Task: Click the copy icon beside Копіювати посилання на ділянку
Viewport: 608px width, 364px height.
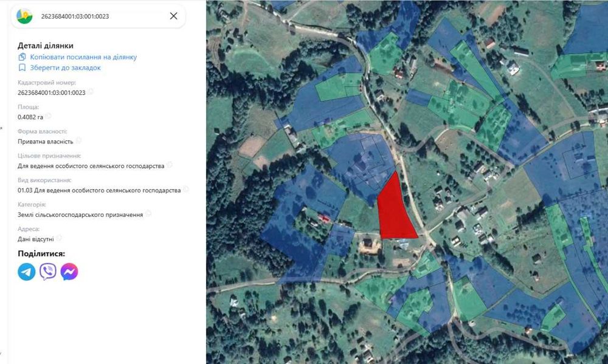Action: tap(22, 57)
